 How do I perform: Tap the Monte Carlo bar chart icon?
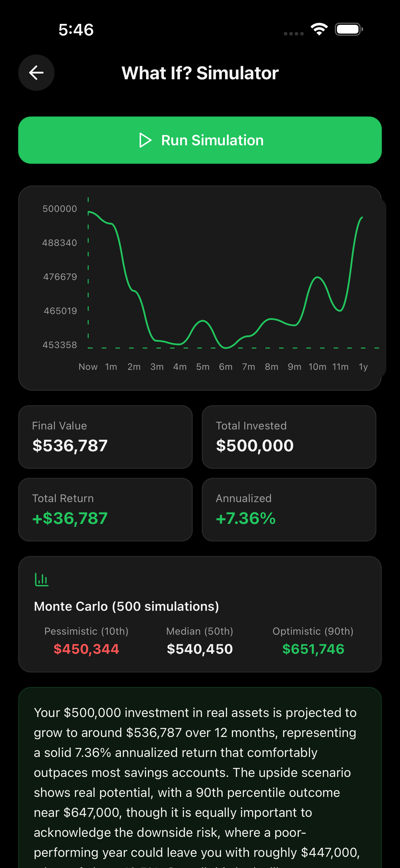[42, 580]
